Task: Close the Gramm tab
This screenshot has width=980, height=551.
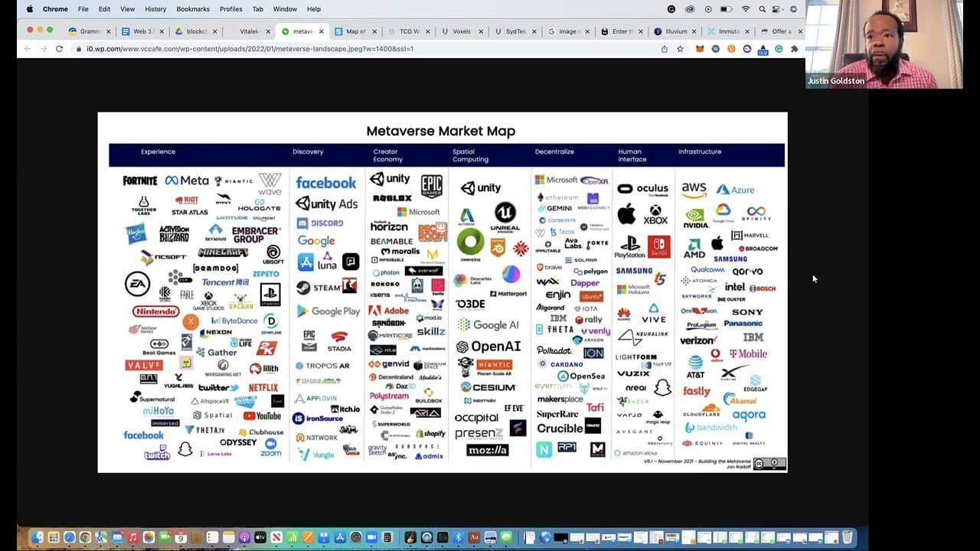Action: tap(109, 31)
